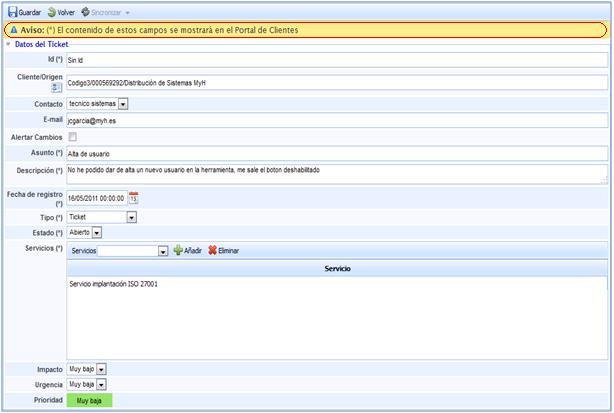Toggle the Alertar Cambios checkbox
This screenshot has height=413, width=614.
click(x=72, y=136)
